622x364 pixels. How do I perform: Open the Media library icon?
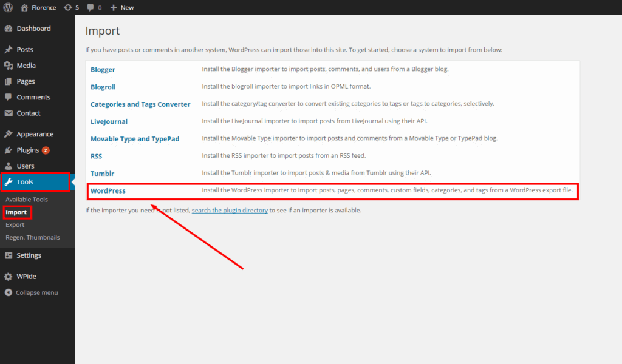tap(9, 65)
